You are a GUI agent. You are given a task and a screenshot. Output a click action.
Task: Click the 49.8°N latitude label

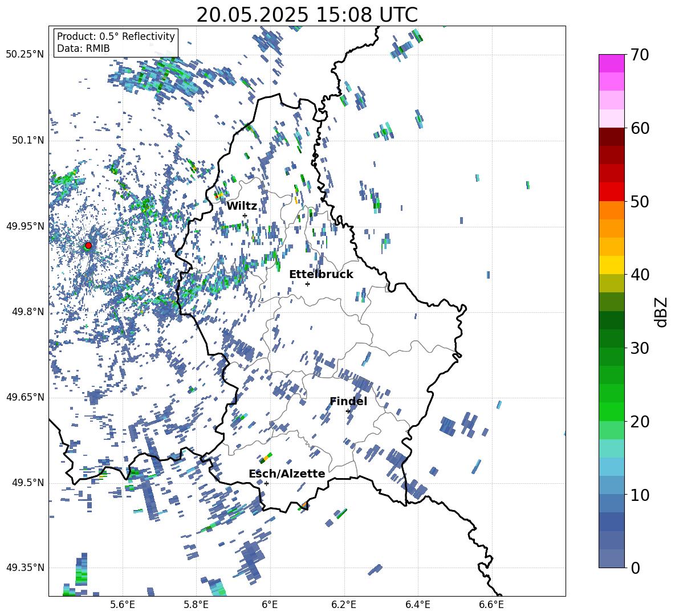27,312
